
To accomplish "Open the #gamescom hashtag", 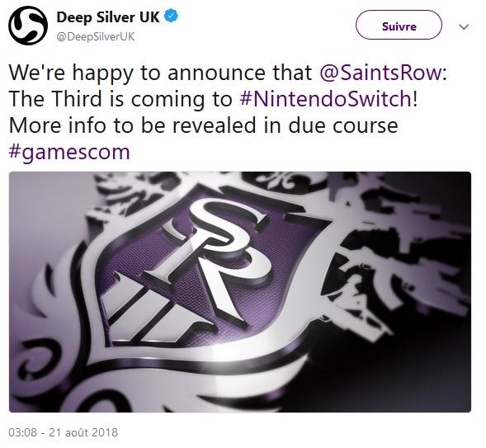I will 69,152.
